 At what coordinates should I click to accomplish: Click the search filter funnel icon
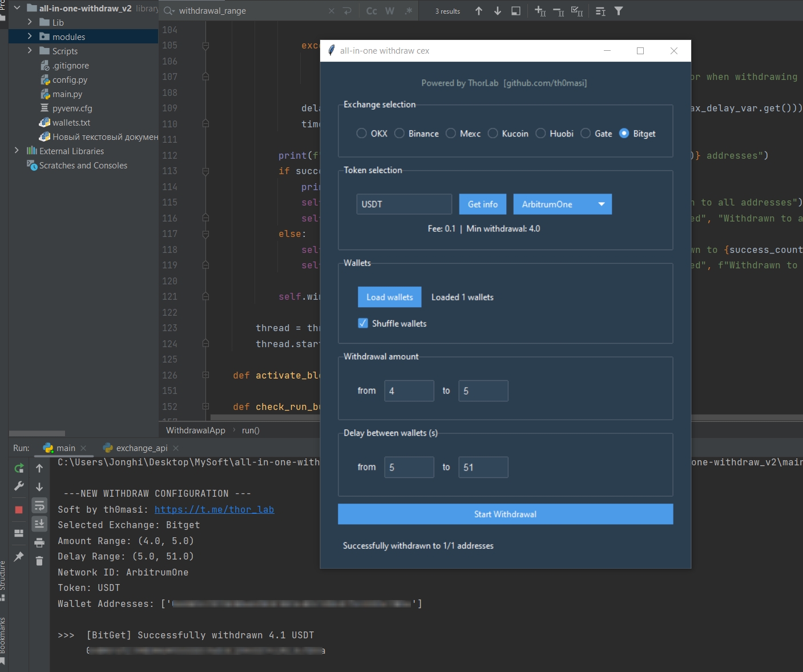(x=619, y=11)
